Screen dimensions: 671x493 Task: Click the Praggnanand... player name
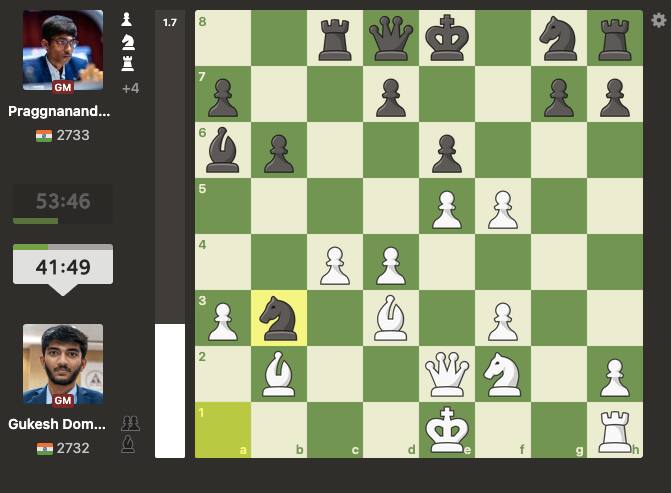[59, 111]
